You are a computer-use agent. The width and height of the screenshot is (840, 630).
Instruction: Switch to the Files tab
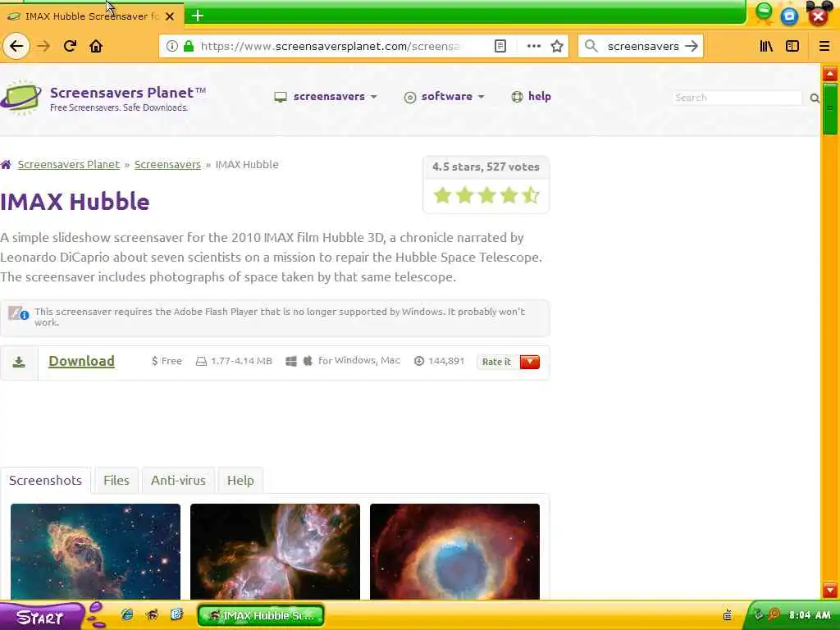116,480
